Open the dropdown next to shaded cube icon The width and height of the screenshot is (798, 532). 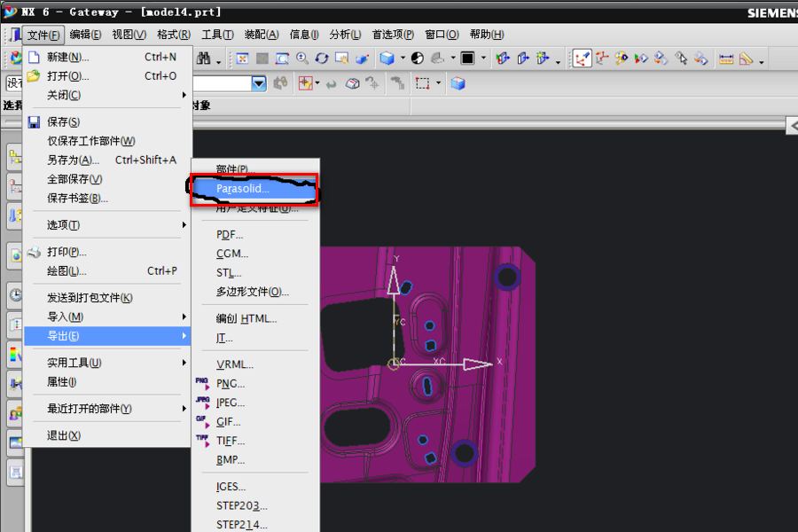[x=403, y=58]
